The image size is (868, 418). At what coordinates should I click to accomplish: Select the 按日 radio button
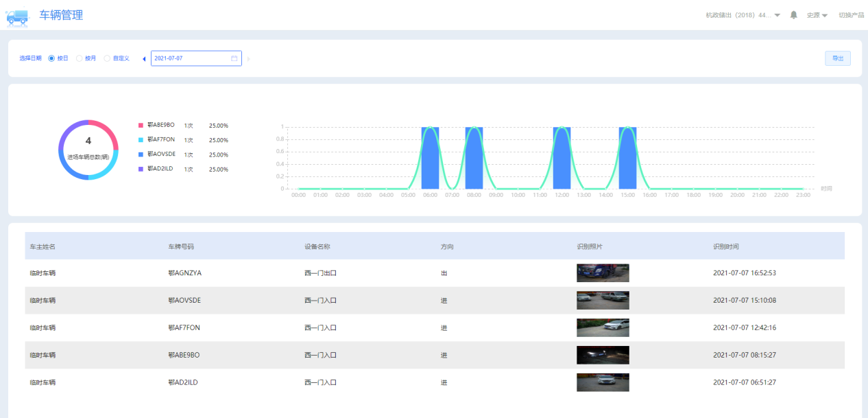tap(51, 58)
